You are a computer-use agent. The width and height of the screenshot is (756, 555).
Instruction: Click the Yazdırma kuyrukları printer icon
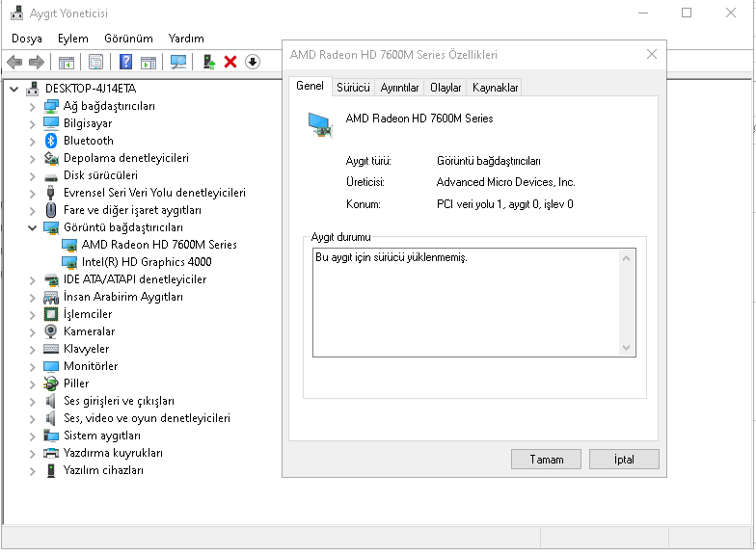[x=50, y=453]
